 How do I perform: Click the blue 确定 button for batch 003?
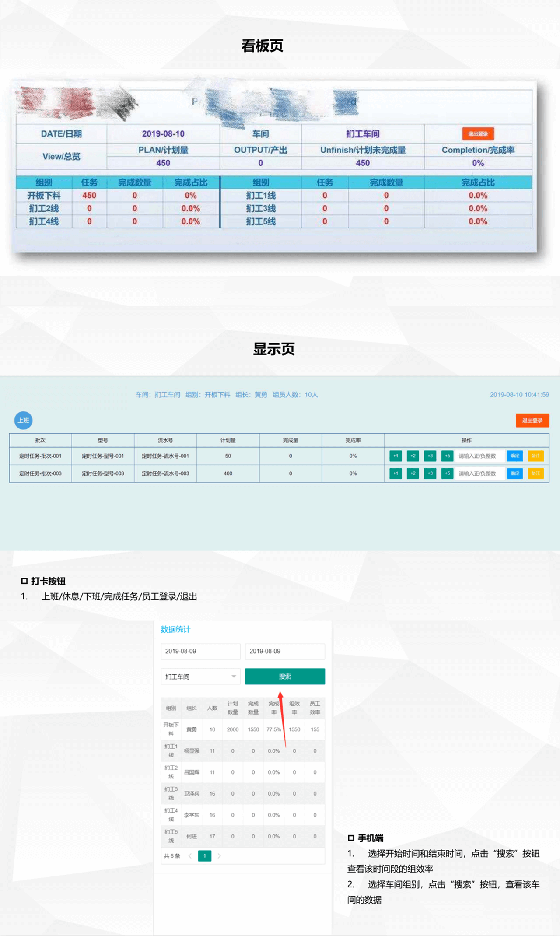(514, 473)
